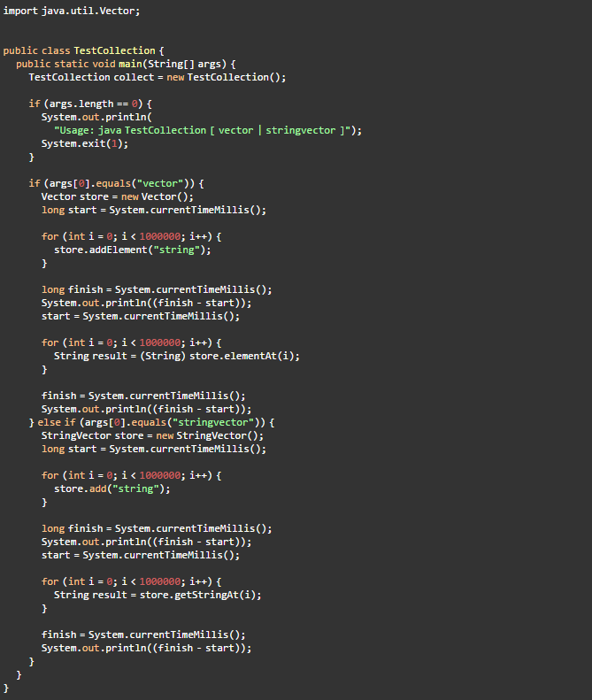
Task: Click the 'store.add("string");' statement
Action: click(x=112, y=488)
